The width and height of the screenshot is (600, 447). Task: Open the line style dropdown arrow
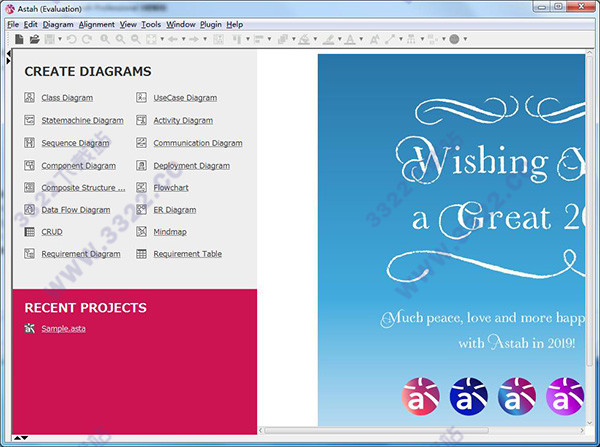401,39
